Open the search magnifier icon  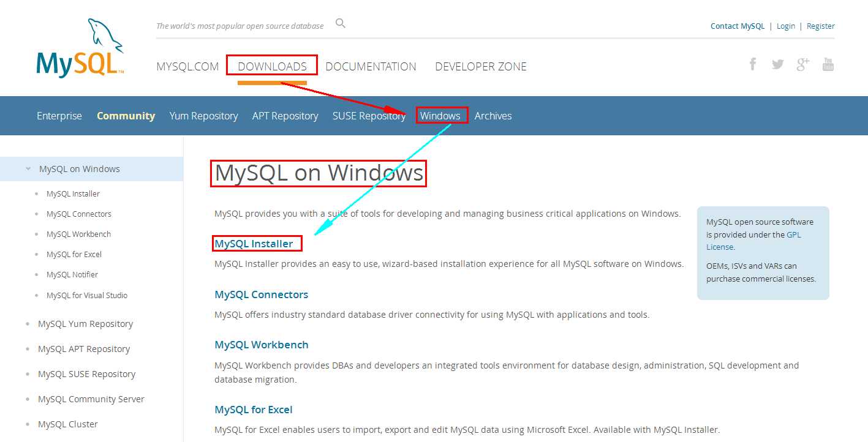(341, 24)
